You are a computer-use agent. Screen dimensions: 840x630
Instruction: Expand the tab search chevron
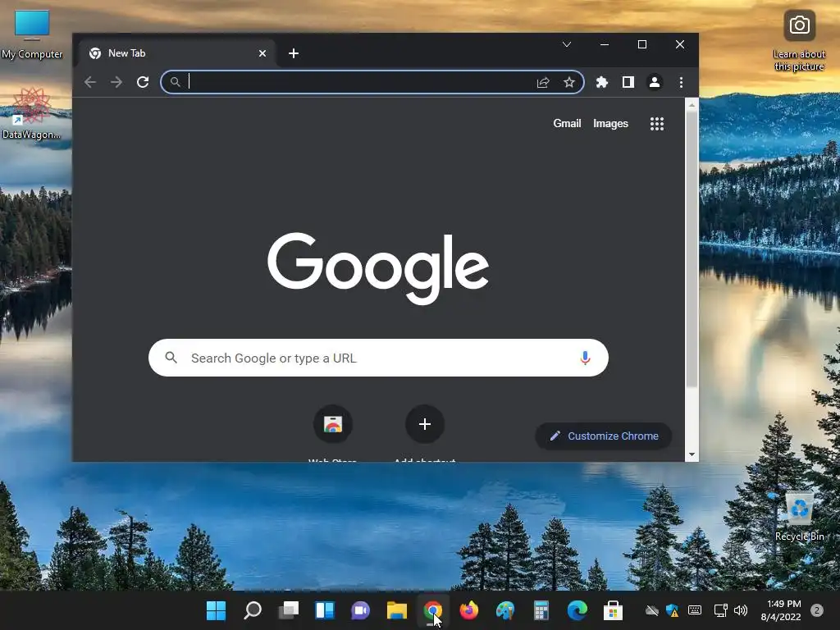(567, 44)
